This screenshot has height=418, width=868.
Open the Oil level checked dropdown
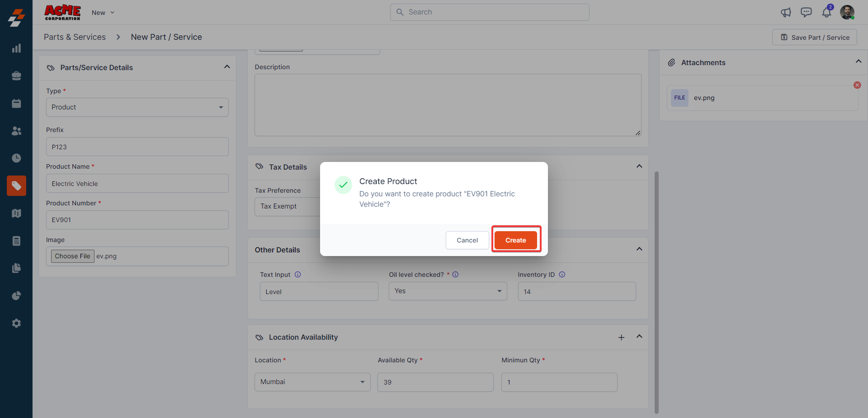pyautogui.click(x=448, y=291)
